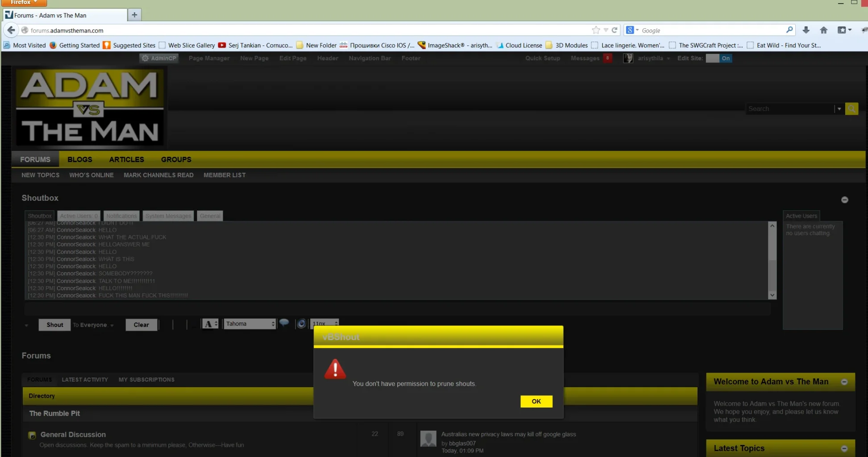Screen dimensions: 868x457
Task: Click the shoutbox scrollbar down arrow
Action: point(772,295)
